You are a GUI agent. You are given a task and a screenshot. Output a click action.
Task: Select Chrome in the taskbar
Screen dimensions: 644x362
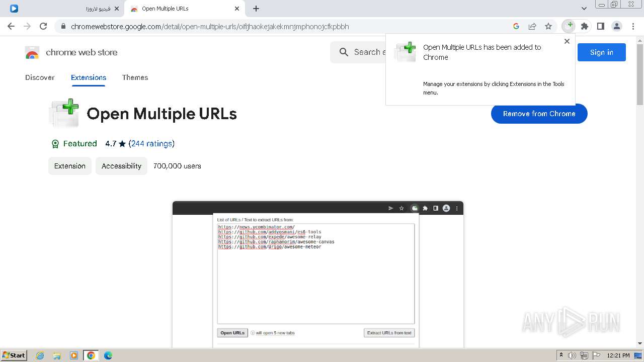coord(91,355)
